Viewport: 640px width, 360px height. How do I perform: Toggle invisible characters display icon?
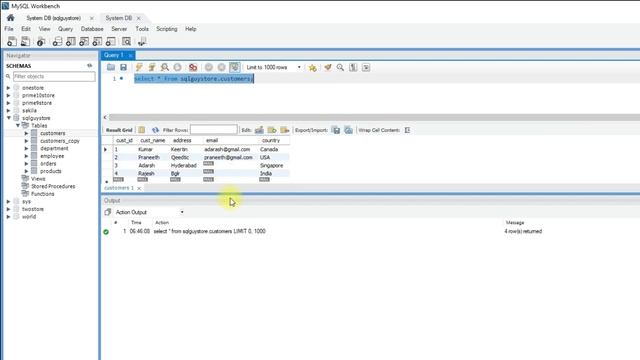click(353, 67)
